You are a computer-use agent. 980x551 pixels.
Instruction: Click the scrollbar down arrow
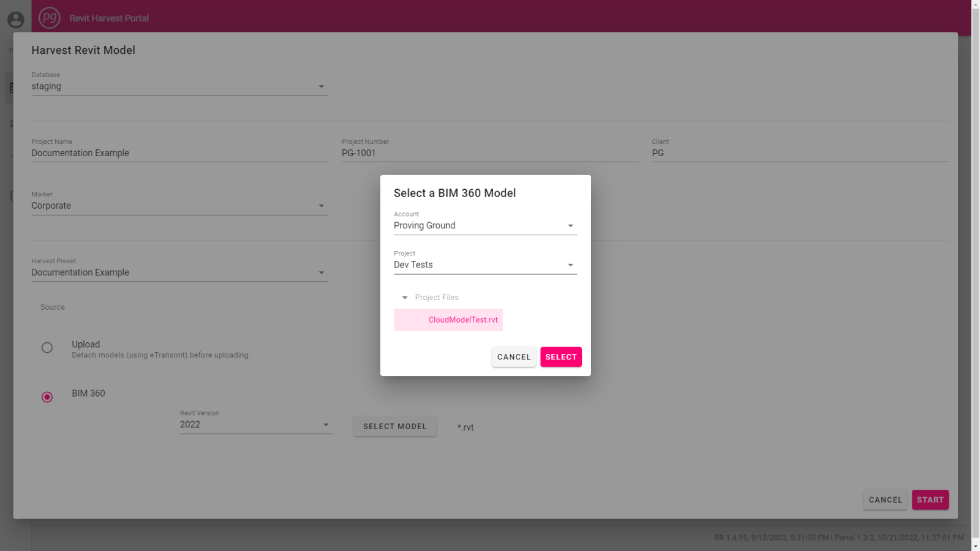[975, 545]
